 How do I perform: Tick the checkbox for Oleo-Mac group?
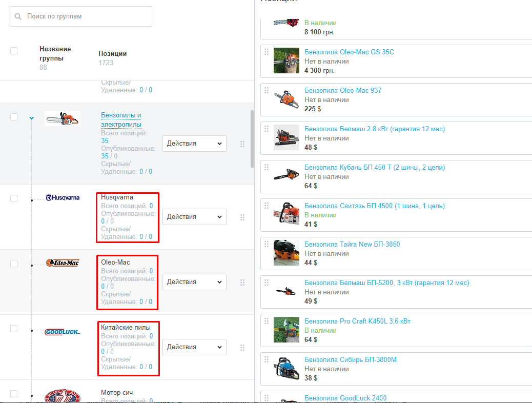(14, 264)
